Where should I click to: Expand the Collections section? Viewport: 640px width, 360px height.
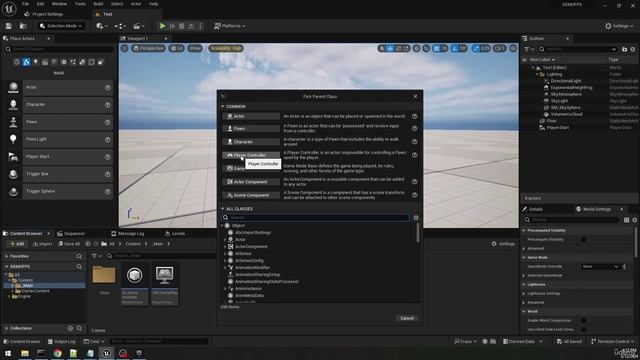(7, 328)
